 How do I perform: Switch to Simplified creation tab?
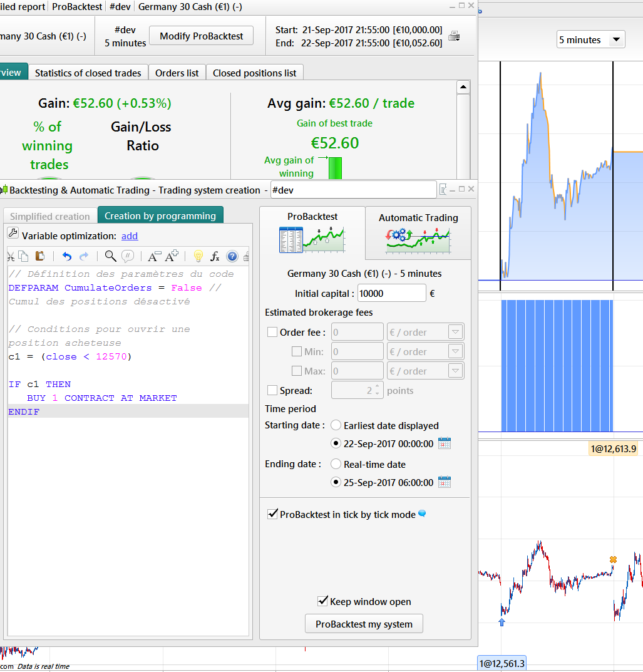point(49,217)
